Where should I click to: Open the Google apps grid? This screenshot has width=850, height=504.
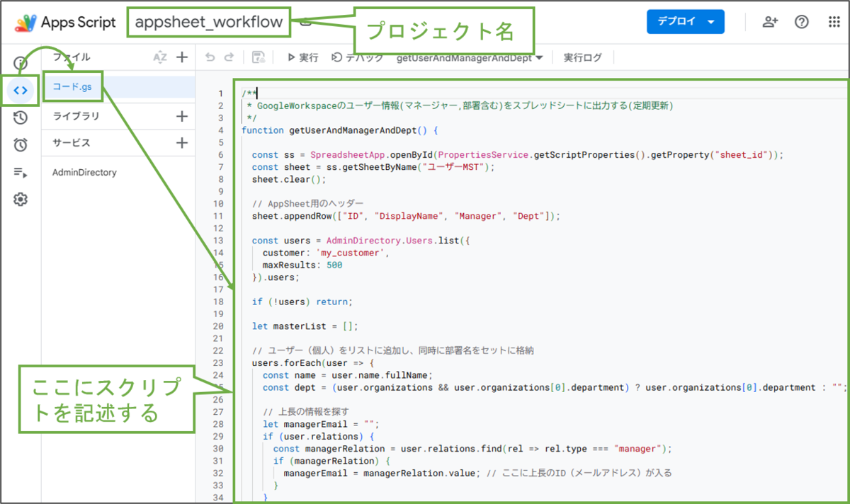click(834, 22)
